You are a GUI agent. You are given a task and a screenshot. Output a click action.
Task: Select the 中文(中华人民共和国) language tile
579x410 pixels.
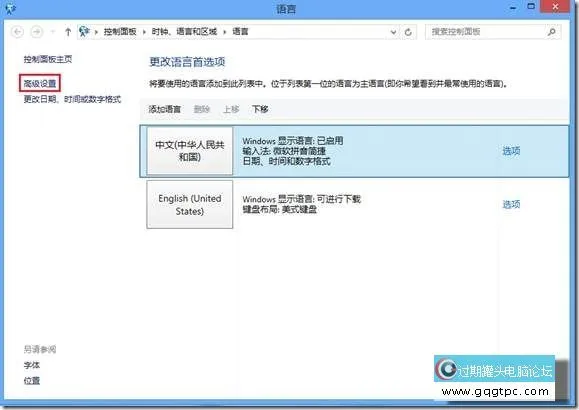tap(190, 151)
